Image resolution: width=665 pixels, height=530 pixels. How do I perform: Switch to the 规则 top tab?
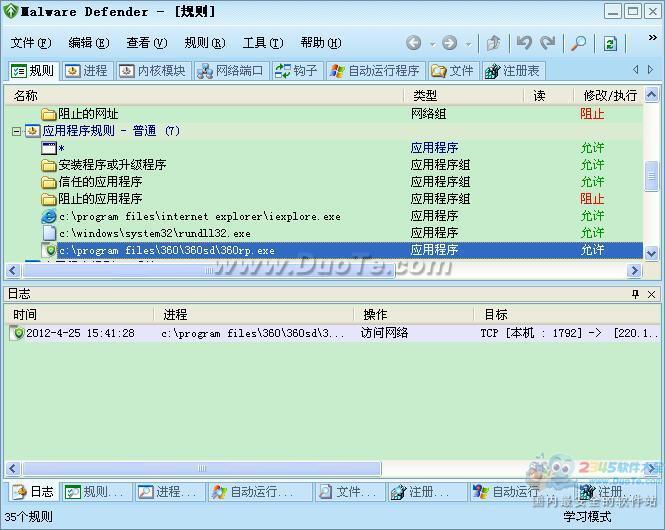pyautogui.click(x=33, y=71)
